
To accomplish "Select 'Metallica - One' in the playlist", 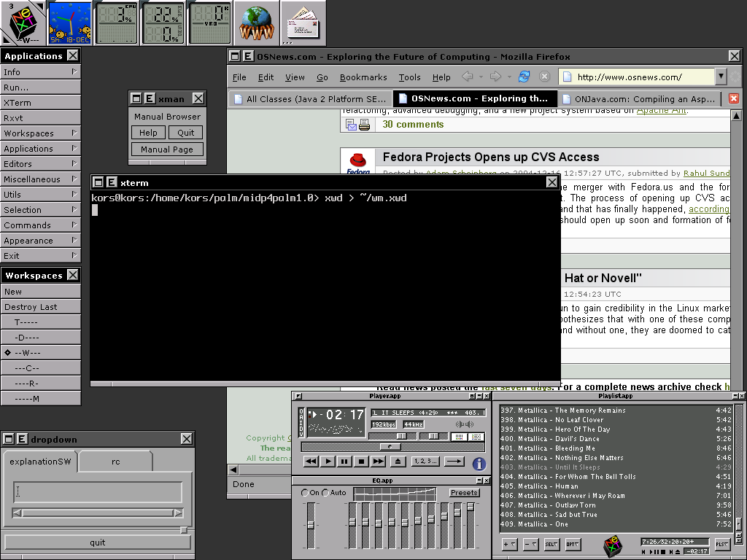I will pos(615,524).
